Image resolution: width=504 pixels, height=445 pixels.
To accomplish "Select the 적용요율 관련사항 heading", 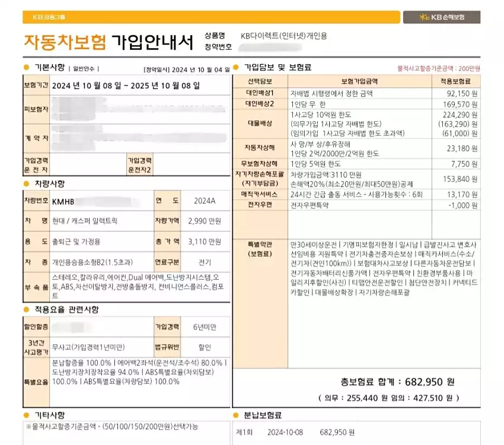I will pos(67,310).
